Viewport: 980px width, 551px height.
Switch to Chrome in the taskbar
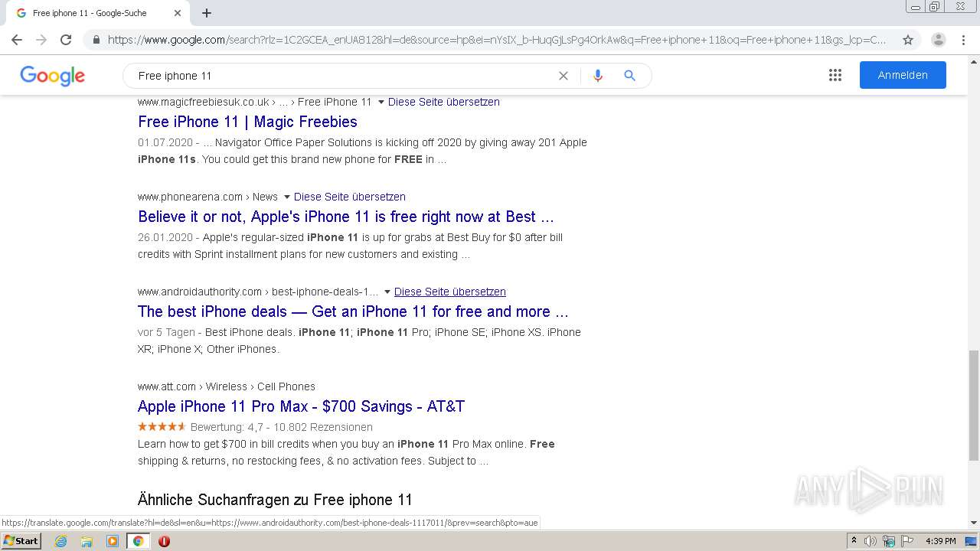138,541
